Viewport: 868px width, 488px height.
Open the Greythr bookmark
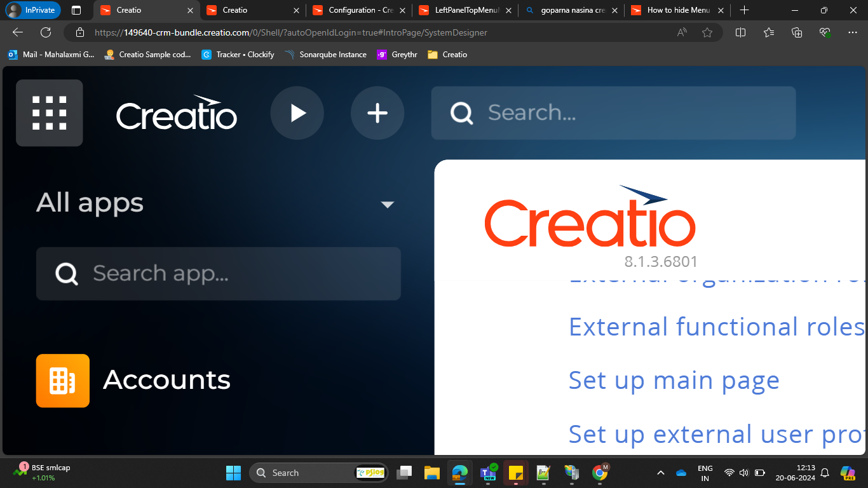(x=397, y=55)
